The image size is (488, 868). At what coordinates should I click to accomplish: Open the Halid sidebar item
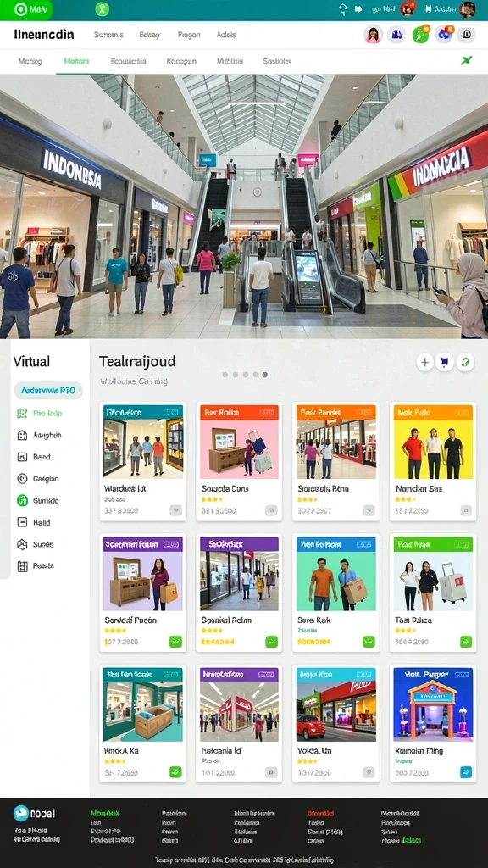coord(34,522)
